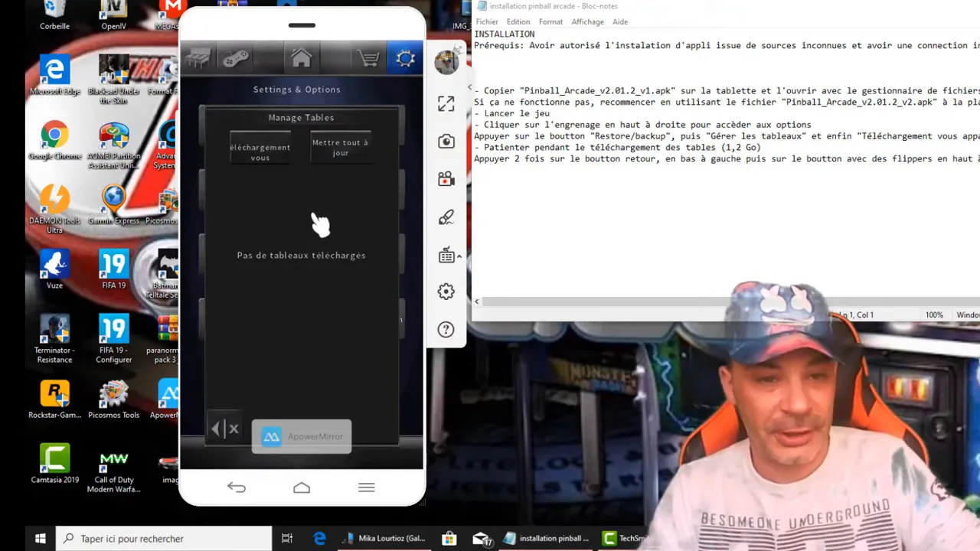Select the AOMEI Partition Assistant shortcut
980x551 pixels.
(x=113, y=146)
